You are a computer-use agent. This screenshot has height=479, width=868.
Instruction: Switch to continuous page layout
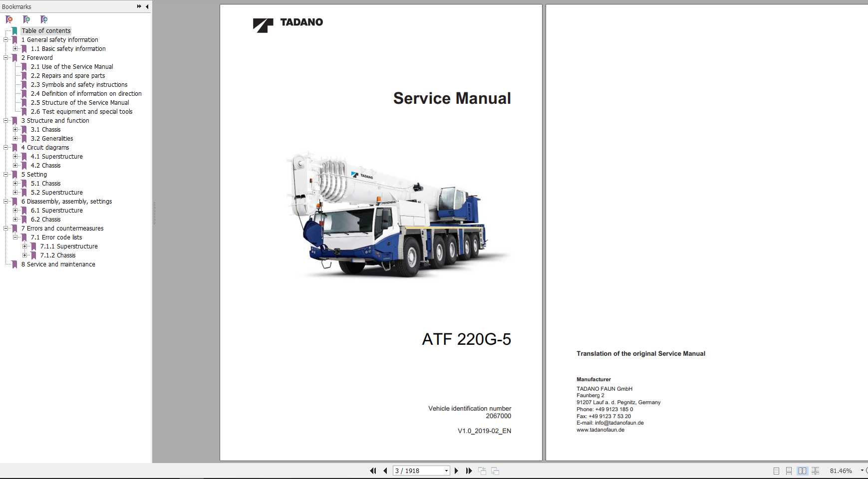(789, 471)
